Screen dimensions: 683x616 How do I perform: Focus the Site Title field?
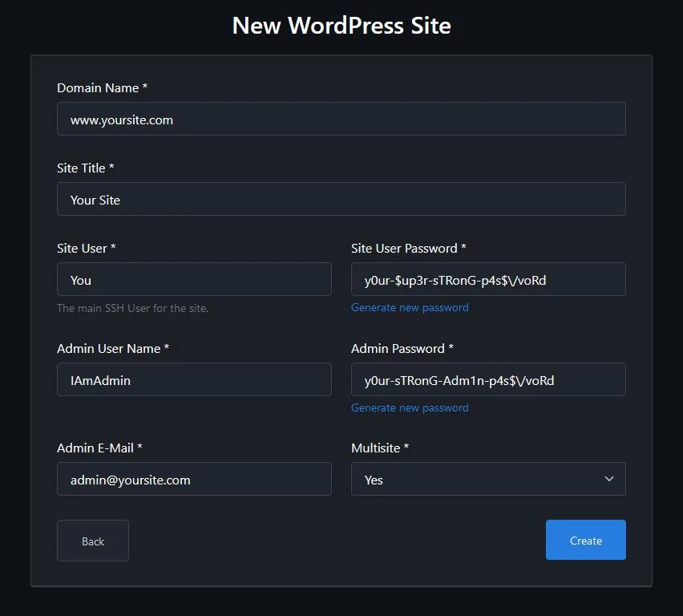[x=341, y=199]
